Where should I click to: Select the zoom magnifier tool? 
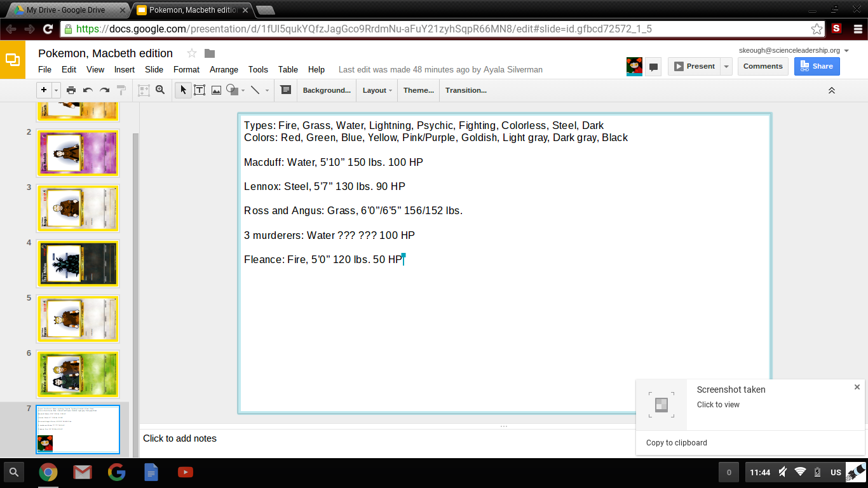160,90
